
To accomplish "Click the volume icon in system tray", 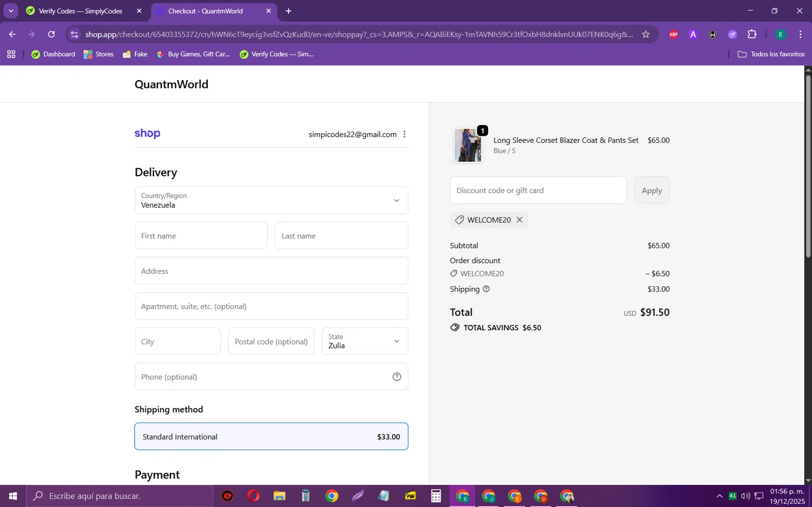I will tap(745, 496).
